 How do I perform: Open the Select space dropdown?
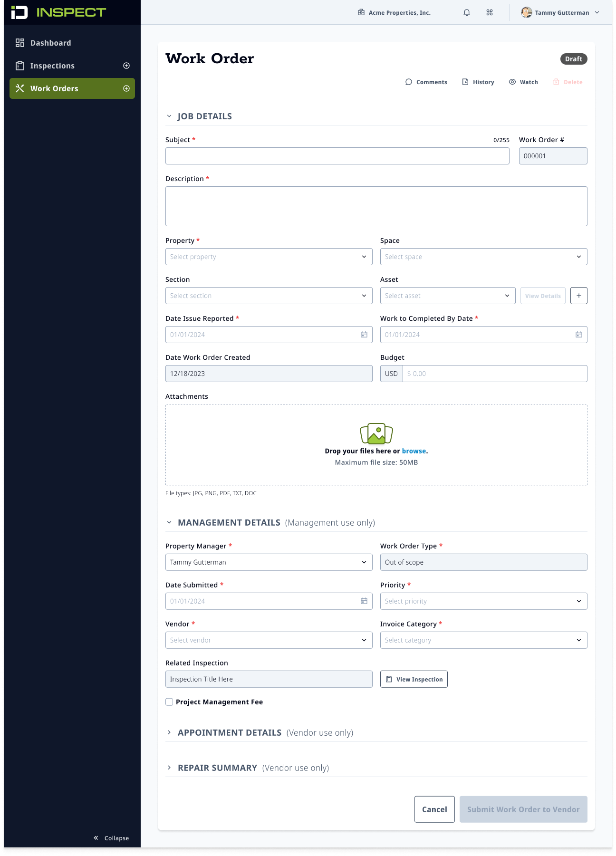(x=484, y=257)
